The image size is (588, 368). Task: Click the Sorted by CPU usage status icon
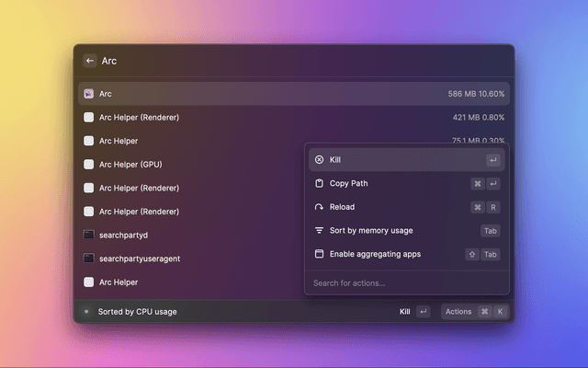coord(87,312)
